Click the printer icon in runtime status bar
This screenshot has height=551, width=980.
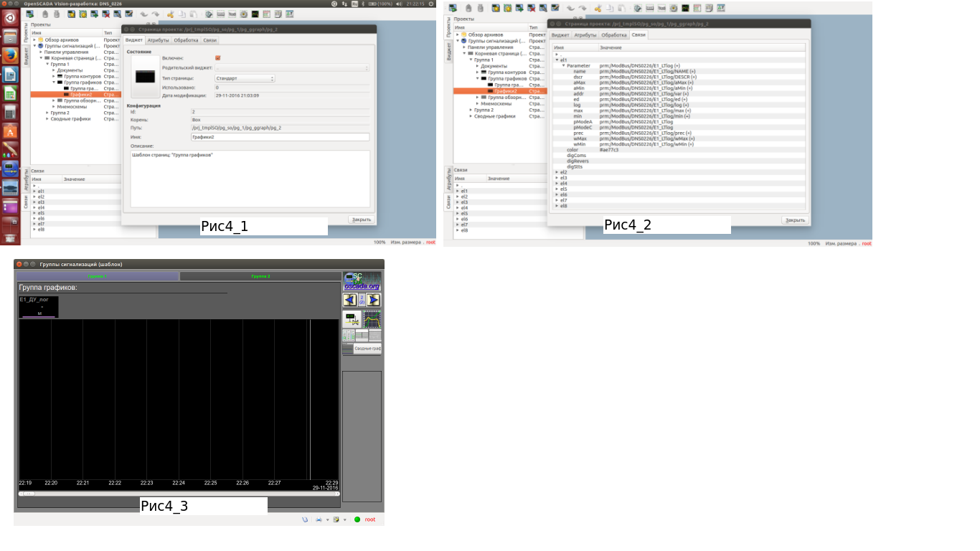(x=318, y=519)
